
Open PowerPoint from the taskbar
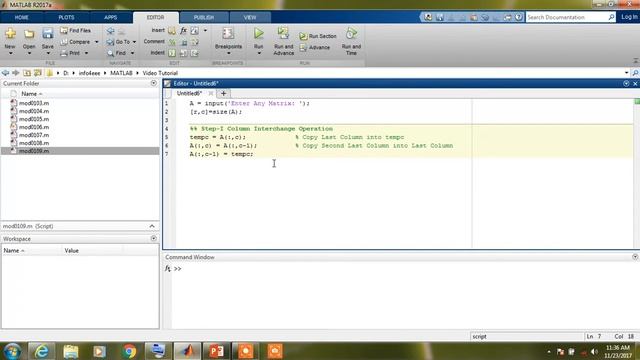pos(216,351)
